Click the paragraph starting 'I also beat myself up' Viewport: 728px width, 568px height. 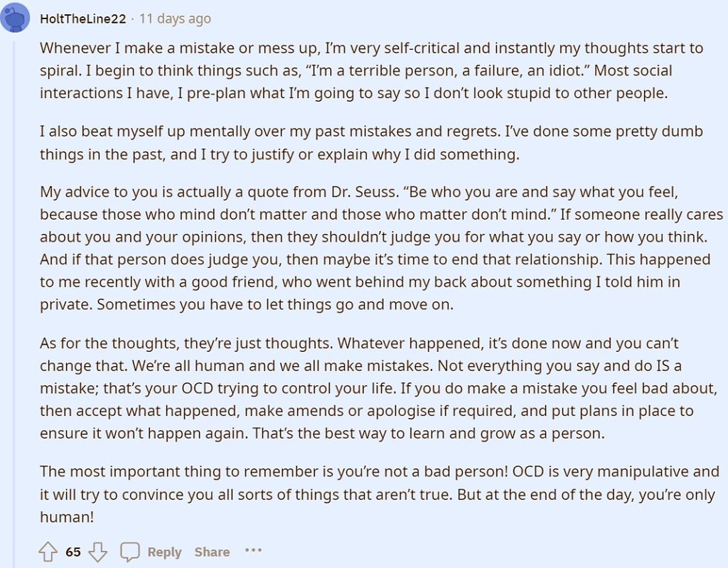371,143
